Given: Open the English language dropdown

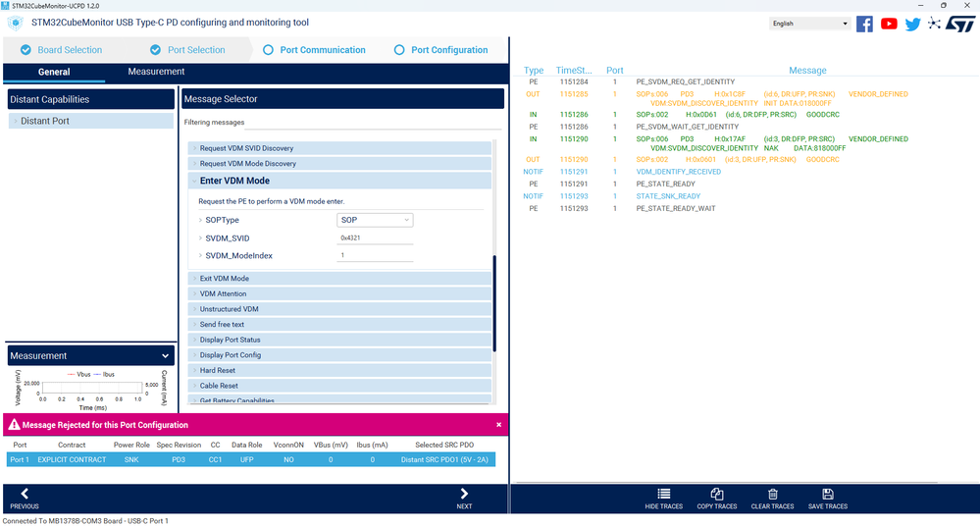Looking at the screenshot, I should (809, 24).
